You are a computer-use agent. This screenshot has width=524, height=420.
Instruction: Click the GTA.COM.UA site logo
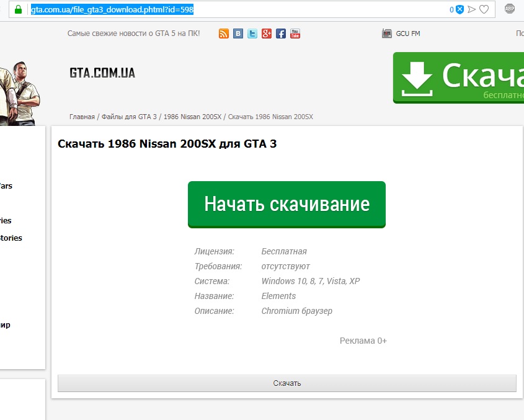pos(102,73)
